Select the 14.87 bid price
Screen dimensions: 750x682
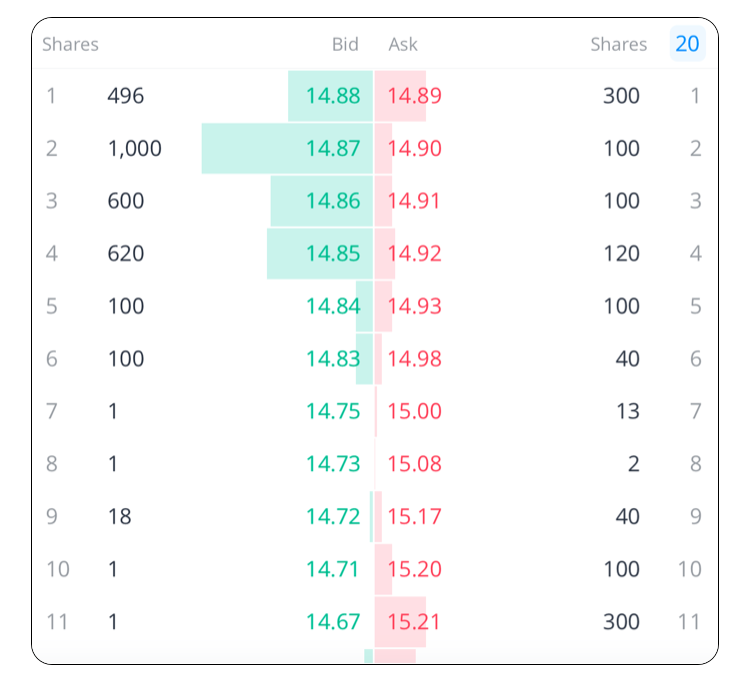(333, 149)
